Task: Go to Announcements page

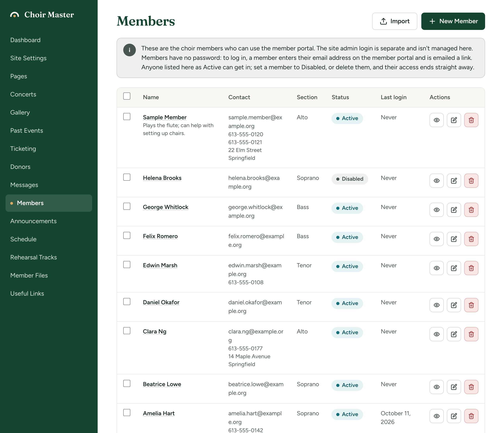Action: 49,221
